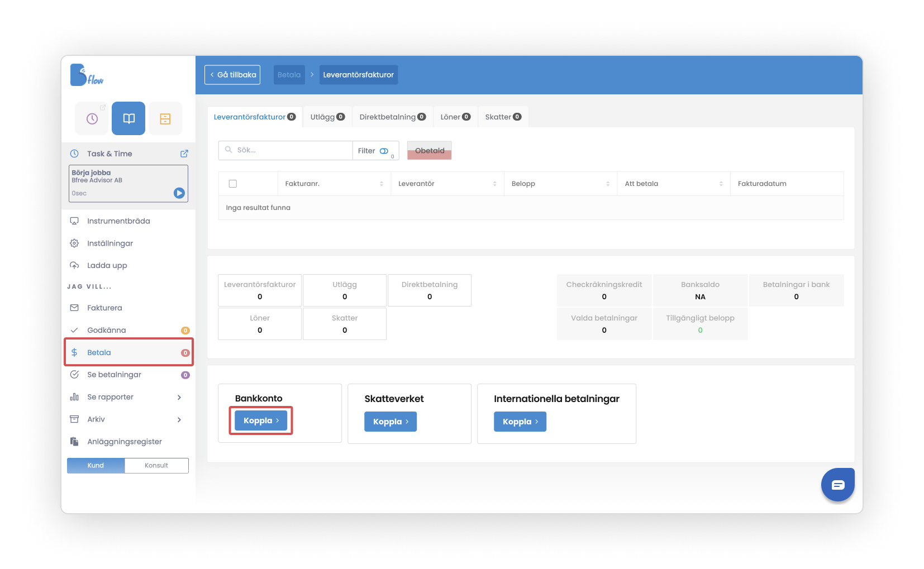Click Ladda upp in sidebar
924x569 pixels.
(x=107, y=266)
